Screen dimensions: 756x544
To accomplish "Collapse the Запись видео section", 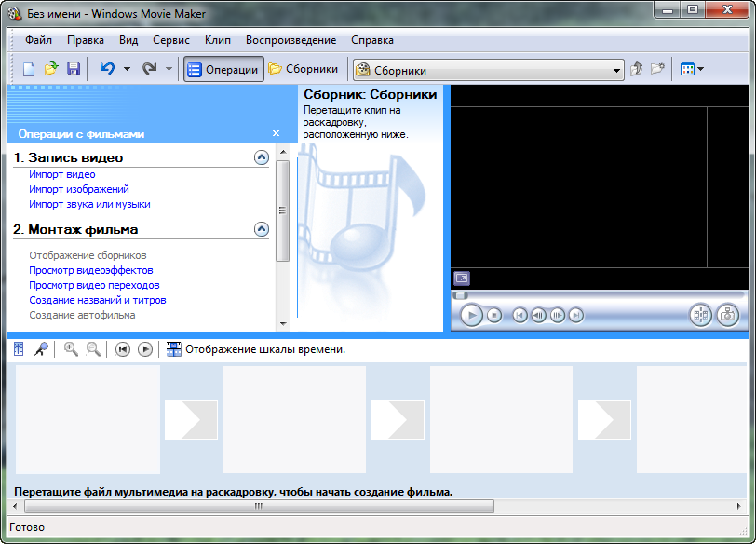I will (262, 157).
